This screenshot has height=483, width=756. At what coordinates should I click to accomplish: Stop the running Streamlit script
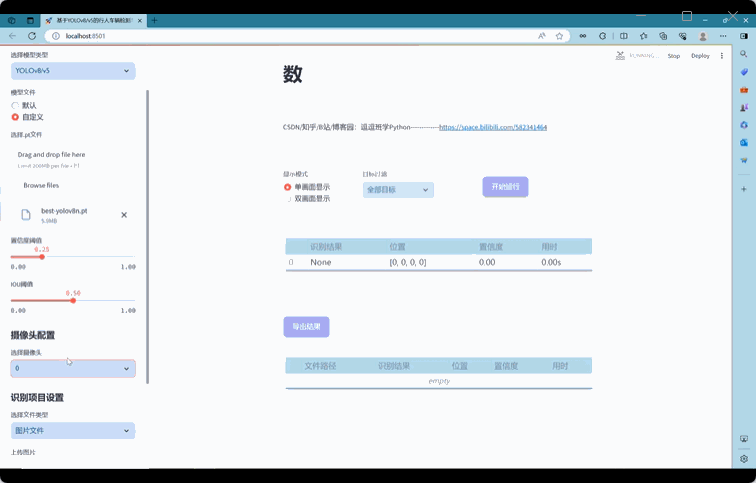click(x=674, y=56)
